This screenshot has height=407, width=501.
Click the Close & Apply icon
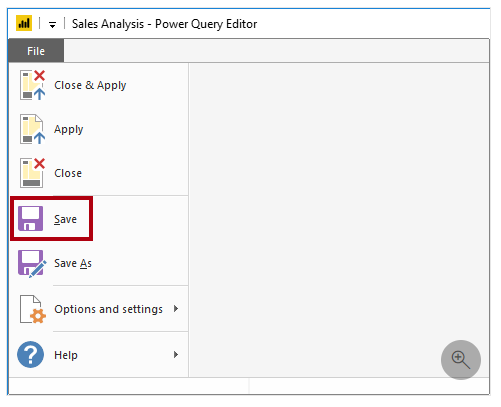click(x=32, y=85)
